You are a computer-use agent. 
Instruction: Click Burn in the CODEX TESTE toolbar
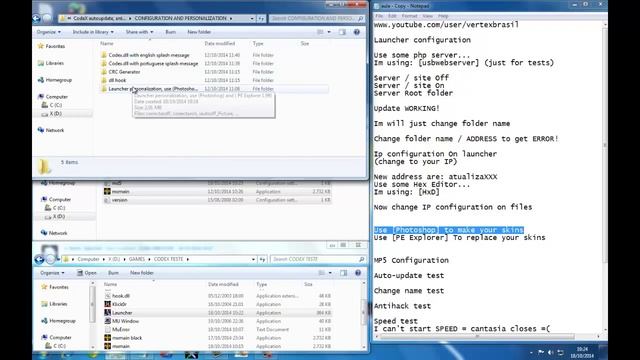pyautogui.click(x=113, y=273)
